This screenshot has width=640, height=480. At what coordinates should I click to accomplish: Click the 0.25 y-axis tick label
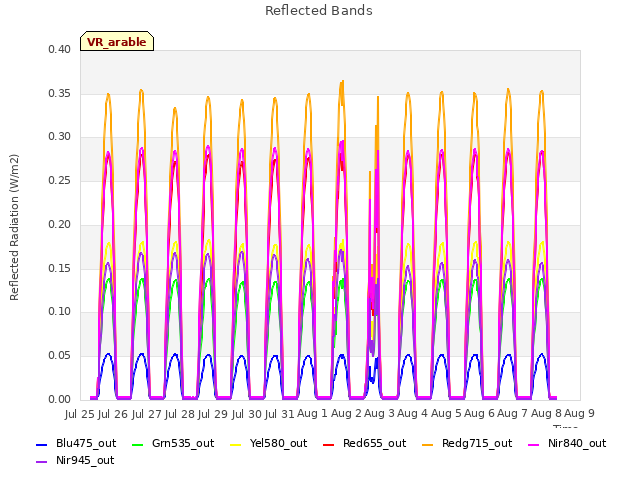pos(59,181)
